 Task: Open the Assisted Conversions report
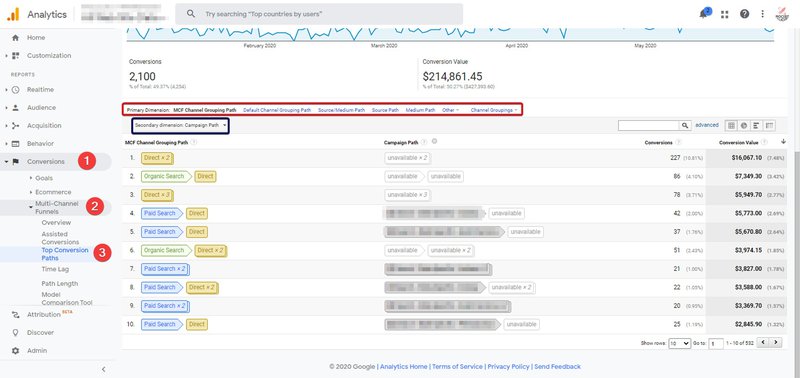click(60, 238)
